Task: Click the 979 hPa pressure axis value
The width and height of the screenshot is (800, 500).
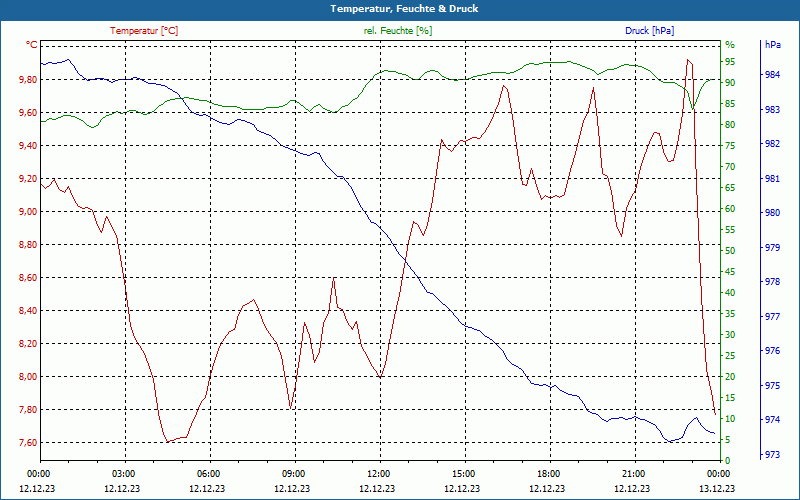Action: (773, 247)
